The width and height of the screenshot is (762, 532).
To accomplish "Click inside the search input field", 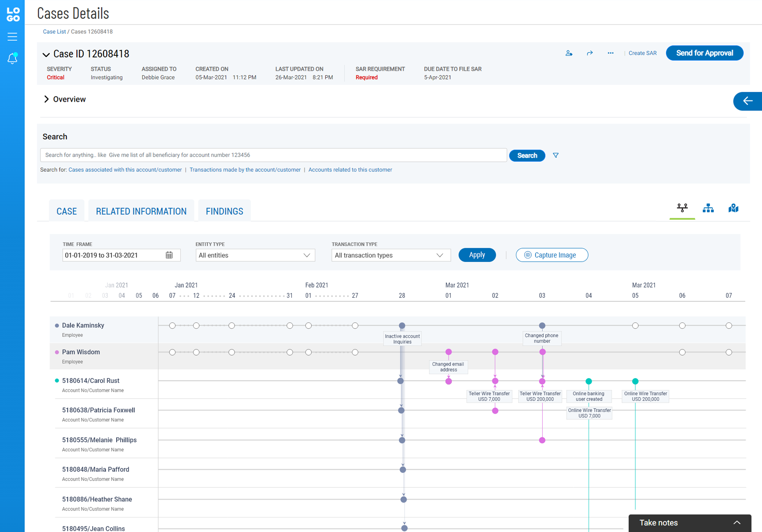I will (x=273, y=155).
